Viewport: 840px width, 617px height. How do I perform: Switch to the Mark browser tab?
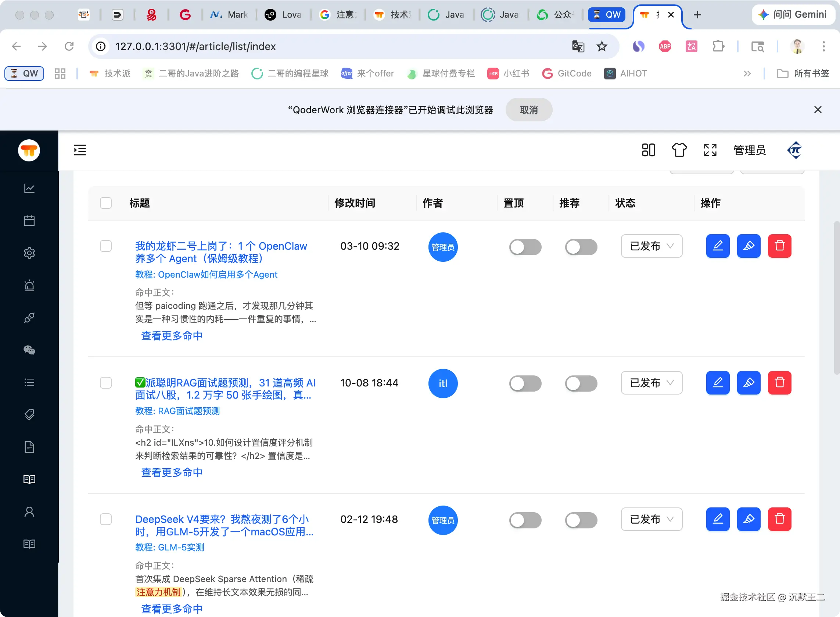tap(229, 15)
